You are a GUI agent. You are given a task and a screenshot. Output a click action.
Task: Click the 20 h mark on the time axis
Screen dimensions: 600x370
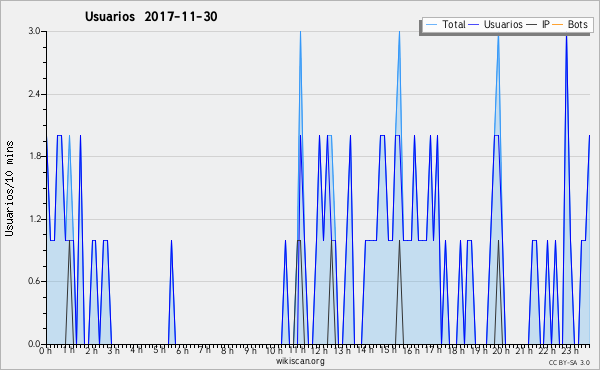500,351
